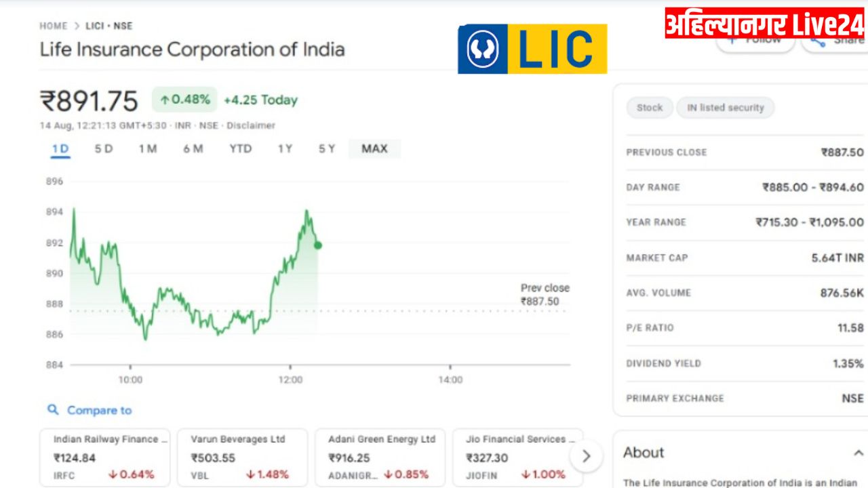Screen dimensions: 868x488
Task: Open the HOME breadcrumb link
Action: (x=54, y=26)
